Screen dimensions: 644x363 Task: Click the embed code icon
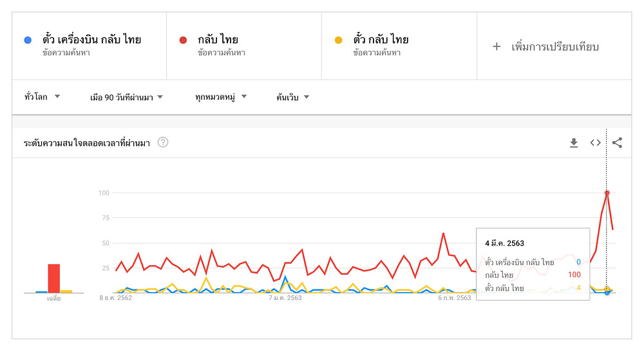click(x=596, y=143)
